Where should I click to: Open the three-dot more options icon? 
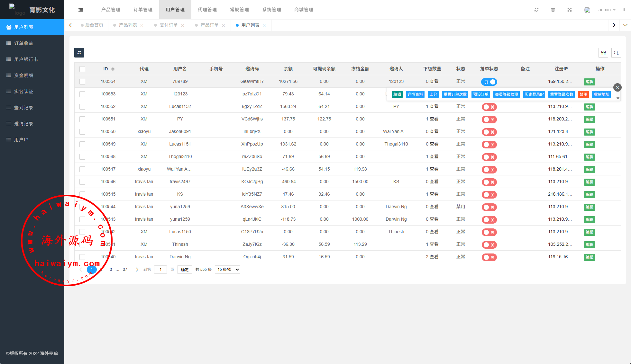click(x=624, y=10)
